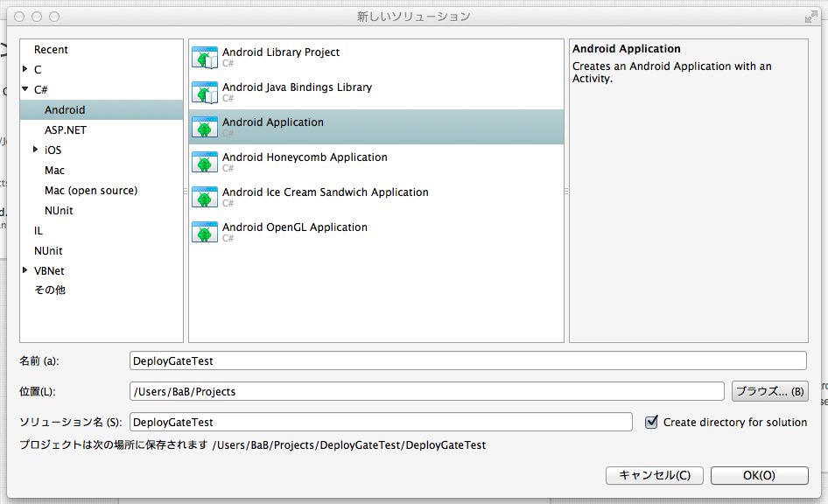Click the Android Honeycomb Application icon
This screenshot has width=828, height=504.
pyautogui.click(x=205, y=162)
